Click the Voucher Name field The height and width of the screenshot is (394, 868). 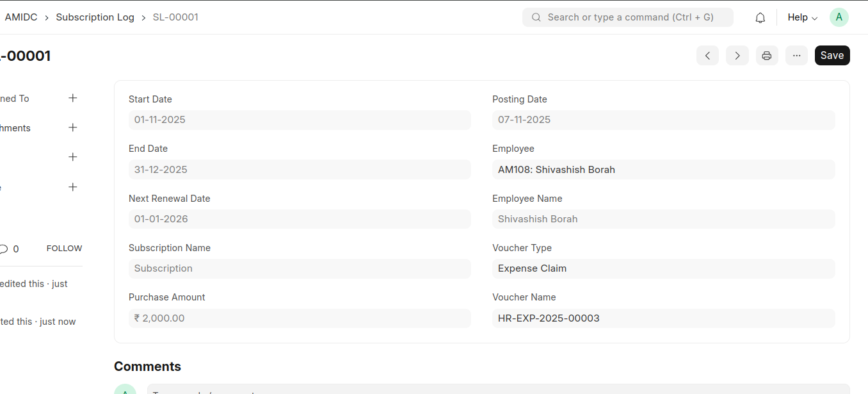[x=663, y=318]
